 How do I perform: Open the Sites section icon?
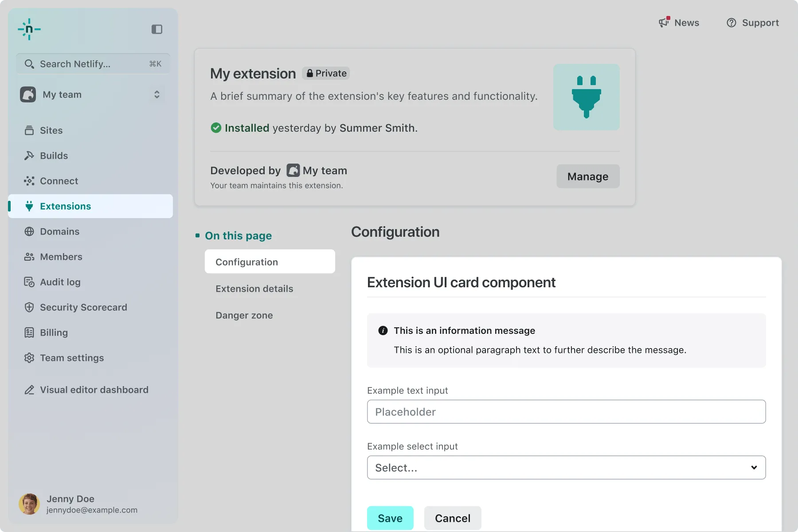pos(29,130)
